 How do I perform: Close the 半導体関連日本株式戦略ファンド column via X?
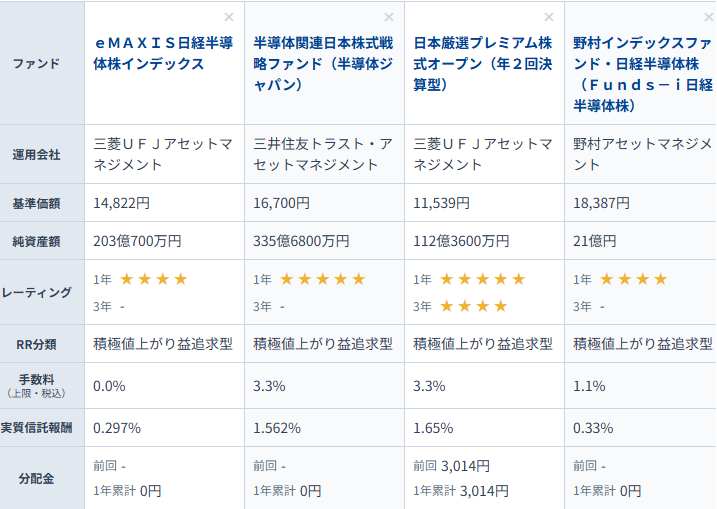(x=389, y=17)
